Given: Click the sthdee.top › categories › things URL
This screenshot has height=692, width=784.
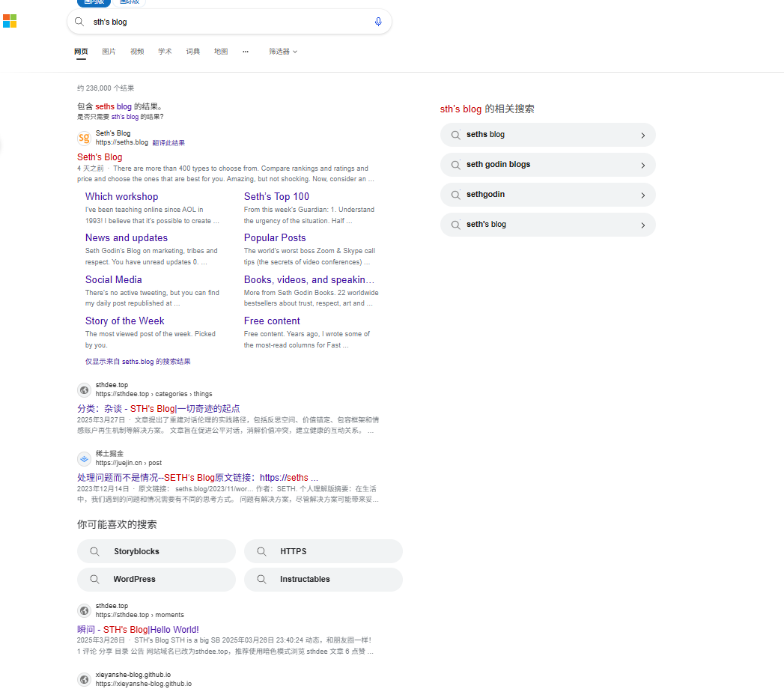Looking at the screenshot, I should coord(154,394).
